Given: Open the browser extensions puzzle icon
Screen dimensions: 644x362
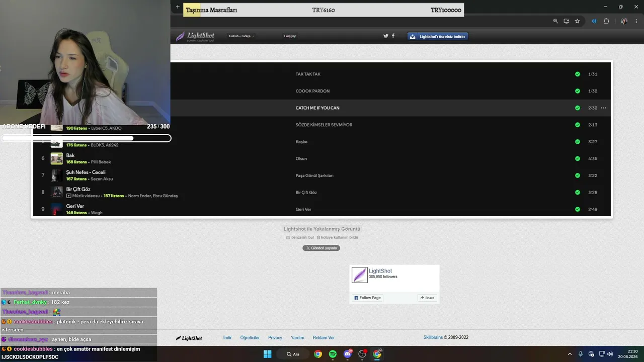Looking at the screenshot, I should (x=606, y=21).
